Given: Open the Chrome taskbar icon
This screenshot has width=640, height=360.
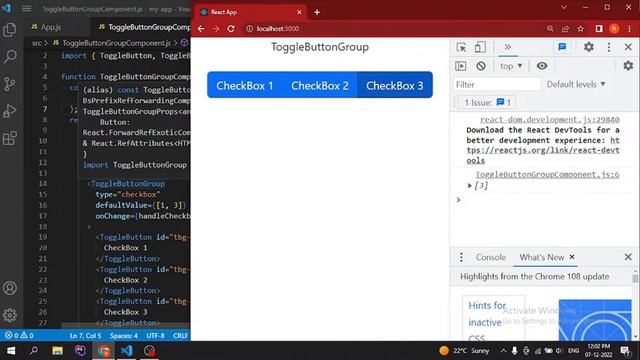Looking at the screenshot, I should pyautogui.click(x=104, y=351).
